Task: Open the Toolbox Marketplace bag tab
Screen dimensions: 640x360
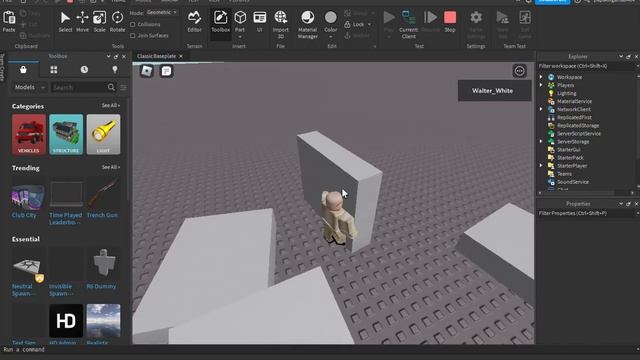Action: 23,70
